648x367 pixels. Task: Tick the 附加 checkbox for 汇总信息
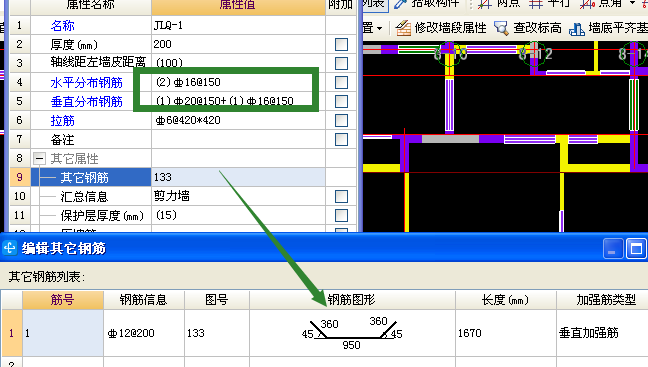tap(341, 196)
